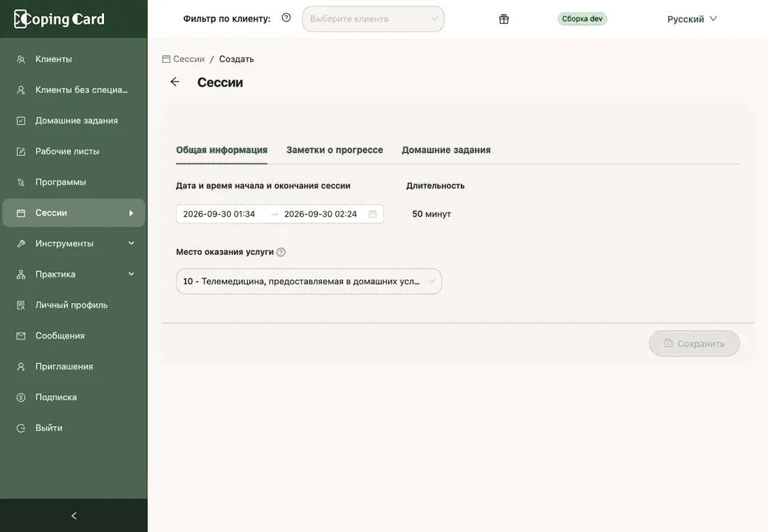
Task: Click the Сообщения envelope icon
Action: click(x=20, y=336)
